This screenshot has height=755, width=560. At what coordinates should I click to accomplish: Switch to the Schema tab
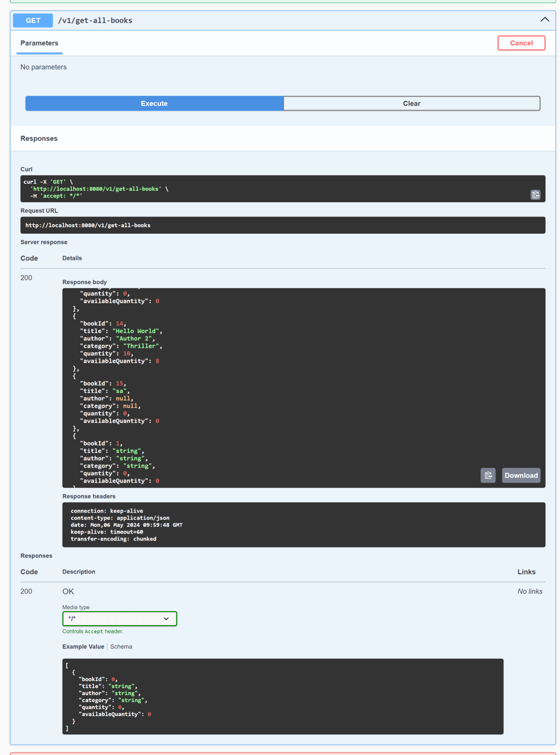[121, 646]
